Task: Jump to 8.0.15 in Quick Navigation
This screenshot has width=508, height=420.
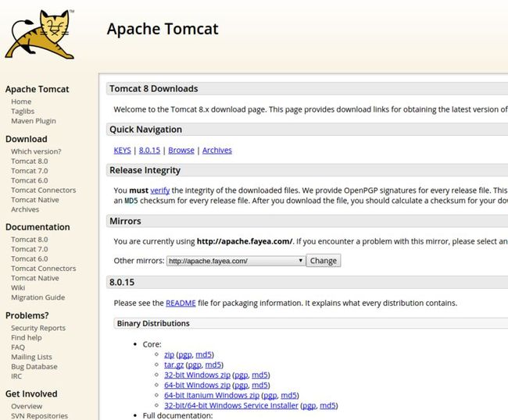Action: click(149, 151)
